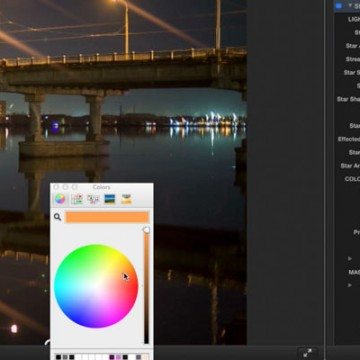Select the color wheel tab in Colors
360x360 pixels.
point(60,199)
